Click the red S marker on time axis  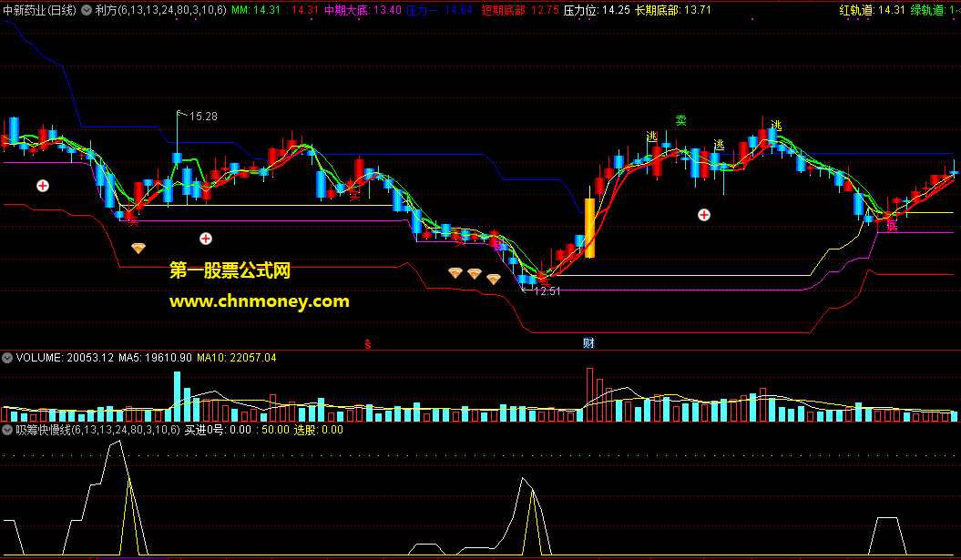[368, 344]
